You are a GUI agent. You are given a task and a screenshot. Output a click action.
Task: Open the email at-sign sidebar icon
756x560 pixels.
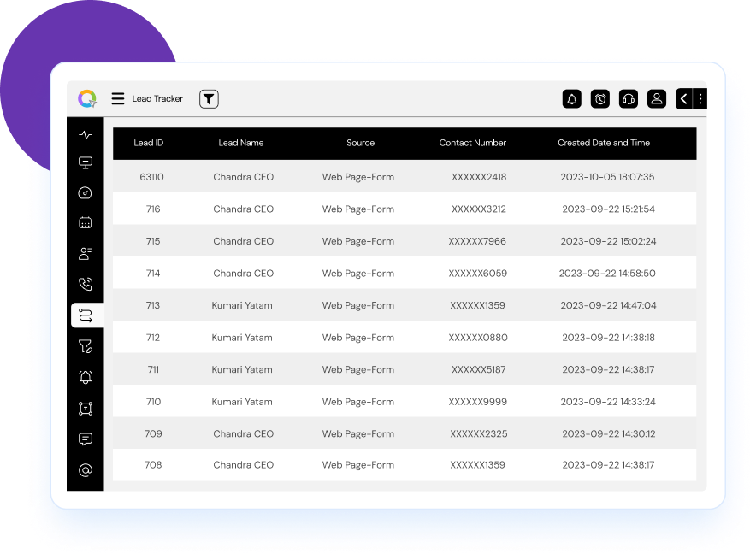click(86, 470)
